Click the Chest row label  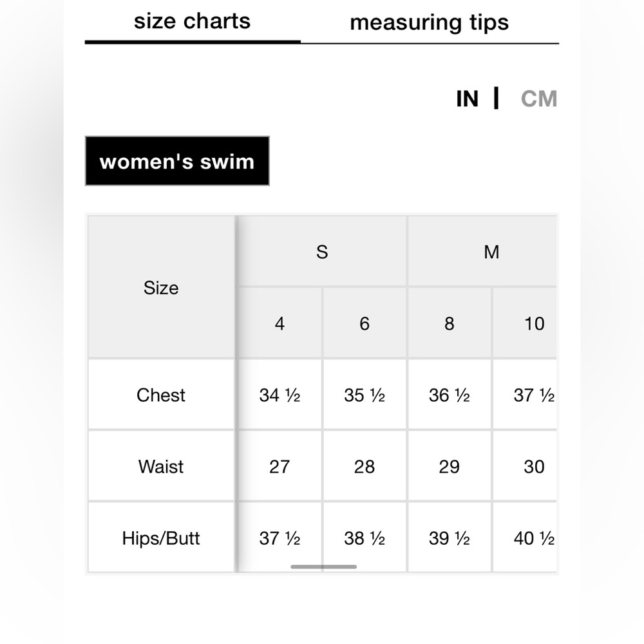[x=161, y=395]
